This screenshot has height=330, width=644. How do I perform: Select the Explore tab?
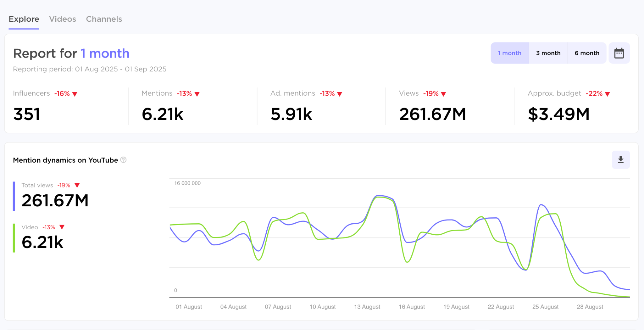click(x=24, y=19)
